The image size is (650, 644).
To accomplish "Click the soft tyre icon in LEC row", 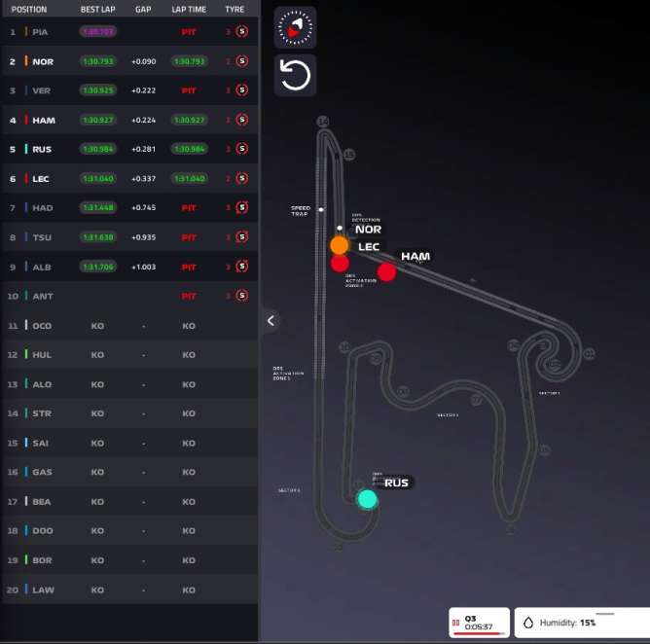I will (x=242, y=178).
